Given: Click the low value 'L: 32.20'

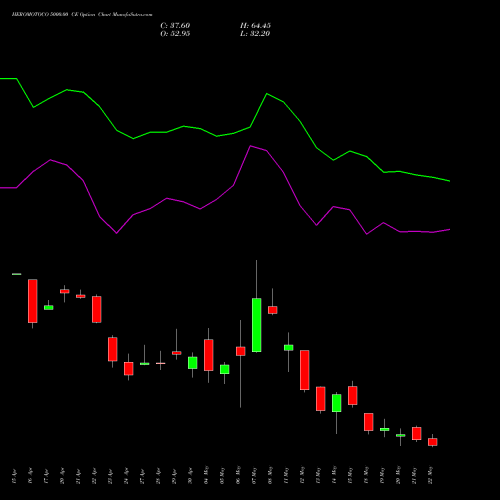Looking at the screenshot, I should coord(255,34).
